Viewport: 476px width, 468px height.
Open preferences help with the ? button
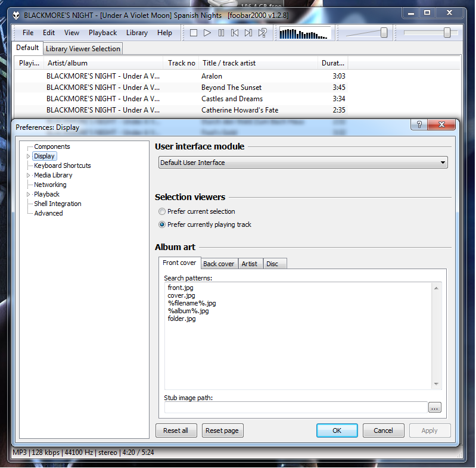[x=419, y=124]
